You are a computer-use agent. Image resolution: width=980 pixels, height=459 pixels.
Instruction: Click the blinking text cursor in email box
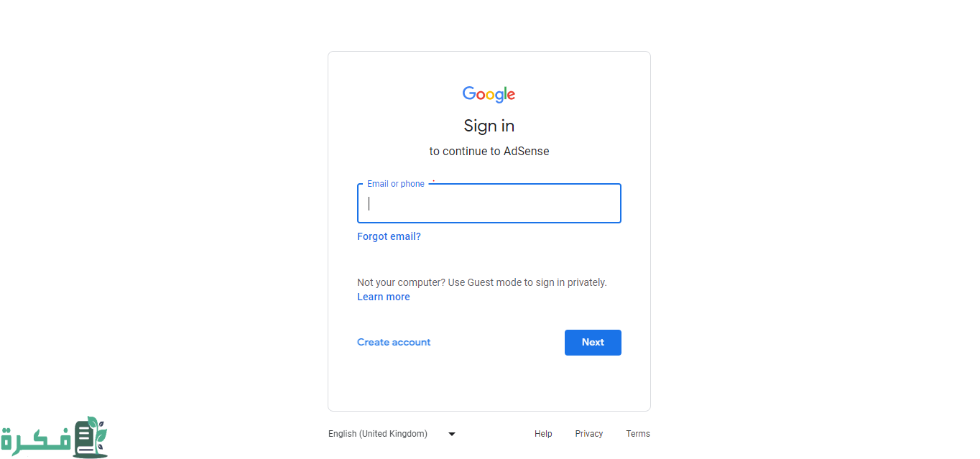(369, 203)
